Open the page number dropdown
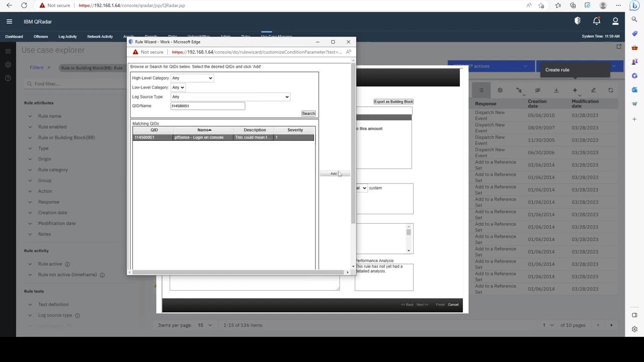The width and height of the screenshot is (644, 362). click(x=547, y=325)
